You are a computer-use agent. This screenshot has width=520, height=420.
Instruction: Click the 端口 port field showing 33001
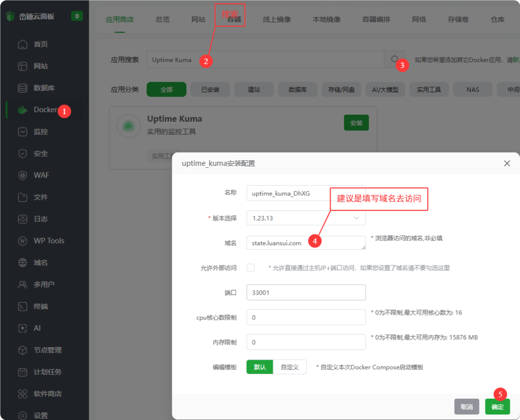click(306, 293)
